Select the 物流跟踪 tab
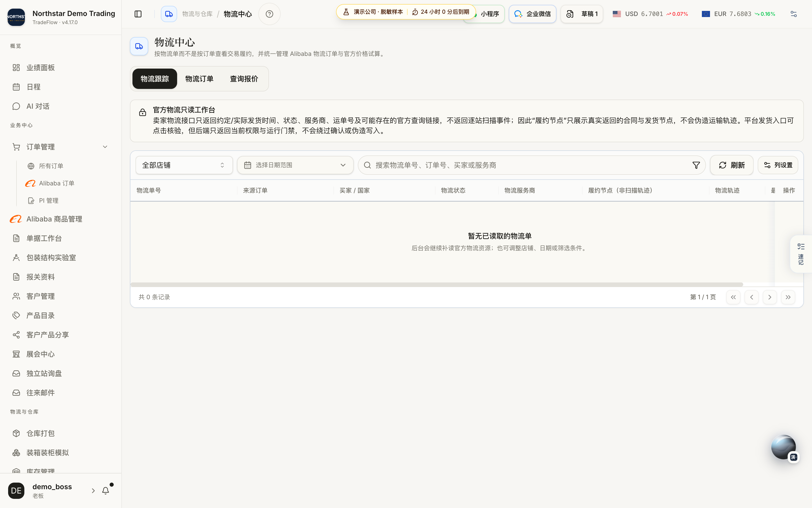Screen dimensions: 812x508 [155, 79]
